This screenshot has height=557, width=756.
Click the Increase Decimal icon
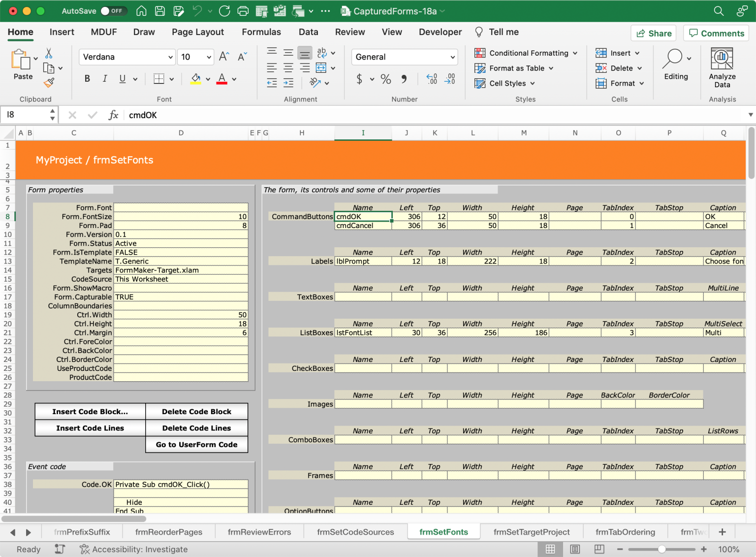tap(431, 79)
